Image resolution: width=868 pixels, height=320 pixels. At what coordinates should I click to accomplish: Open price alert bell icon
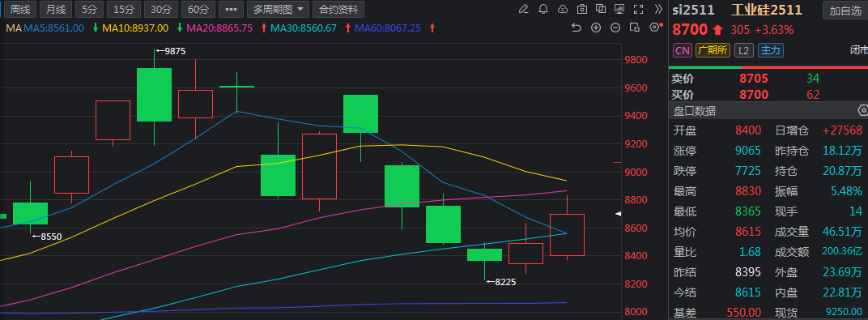[x=543, y=9]
